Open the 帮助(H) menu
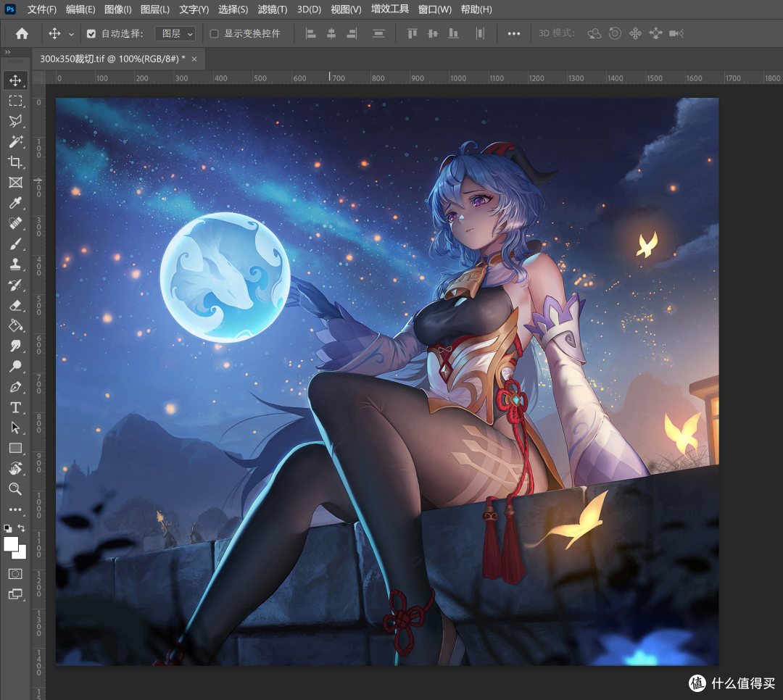This screenshot has height=700, width=783. [x=476, y=9]
